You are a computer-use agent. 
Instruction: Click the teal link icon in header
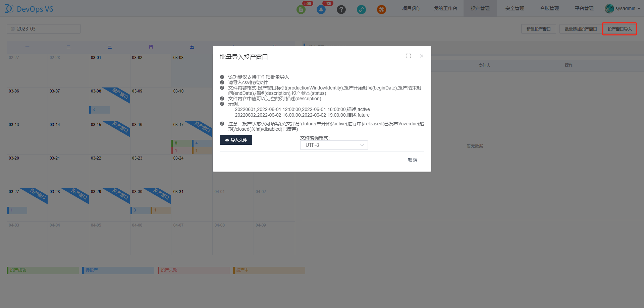tap(361, 10)
